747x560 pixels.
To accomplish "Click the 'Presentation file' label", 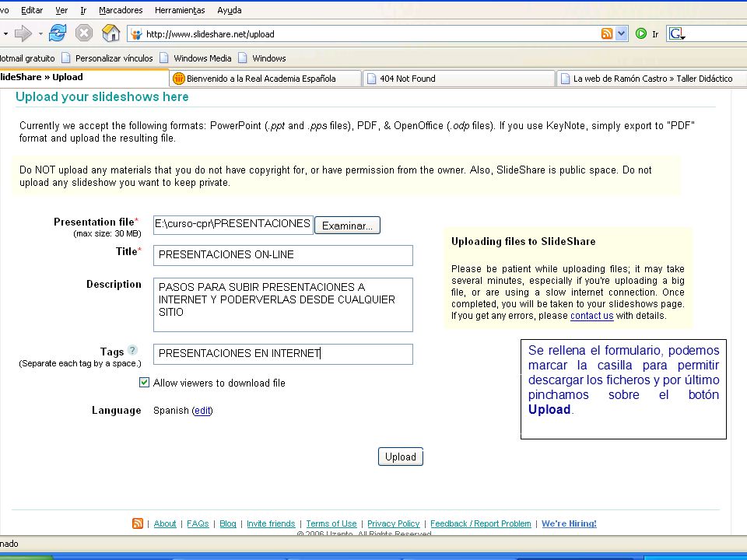I will coord(94,222).
